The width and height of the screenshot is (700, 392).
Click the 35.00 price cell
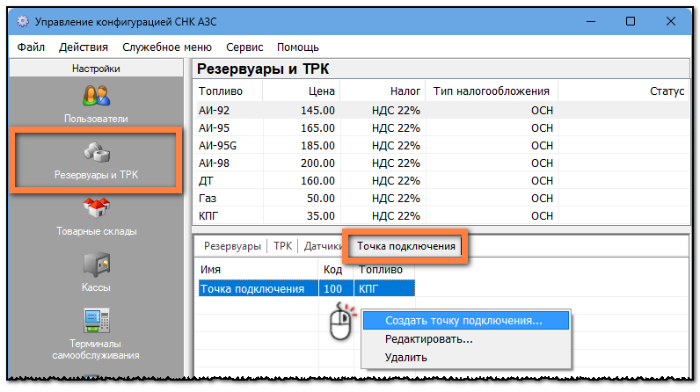pos(321,216)
